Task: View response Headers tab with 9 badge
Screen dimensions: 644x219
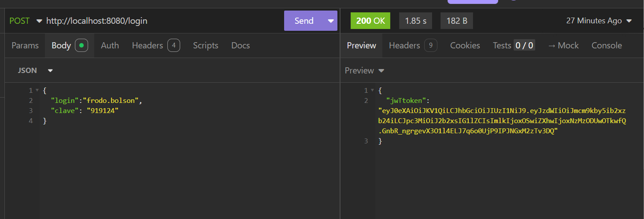Action: (x=413, y=45)
